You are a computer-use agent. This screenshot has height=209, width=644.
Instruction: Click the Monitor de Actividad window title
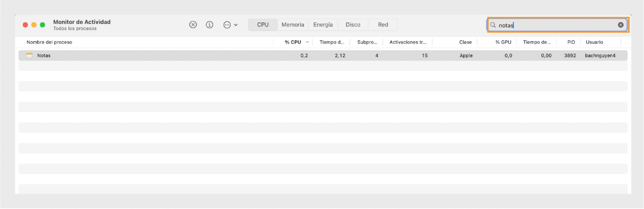click(x=82, y=22)
